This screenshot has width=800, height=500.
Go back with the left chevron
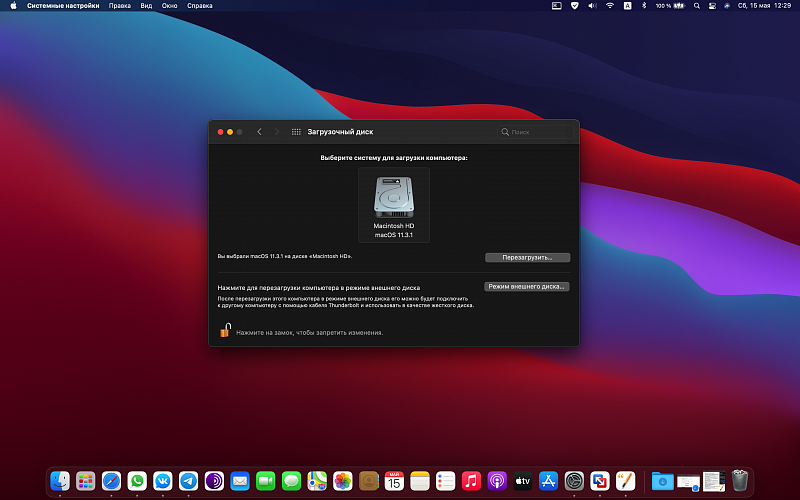259,132
